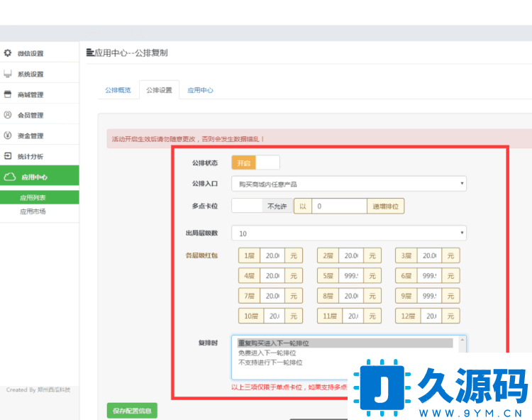Click the gear icon beside 微信设置
Viewport: 532px width, 420px height.
(x=8, y=53)
